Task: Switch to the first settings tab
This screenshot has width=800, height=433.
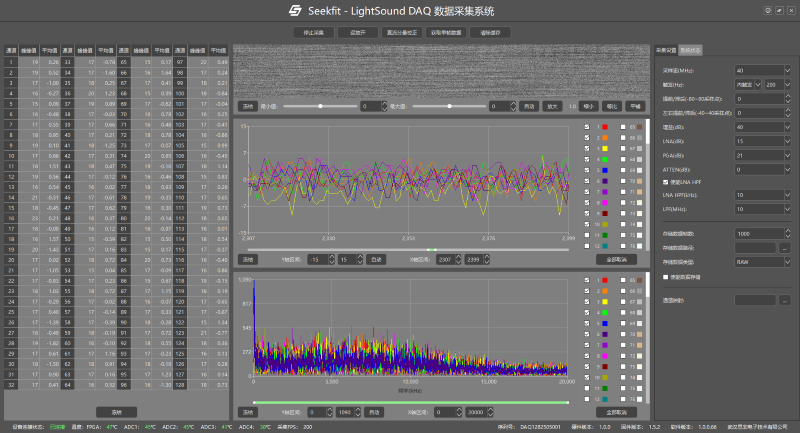Action: tap(666, 50)
